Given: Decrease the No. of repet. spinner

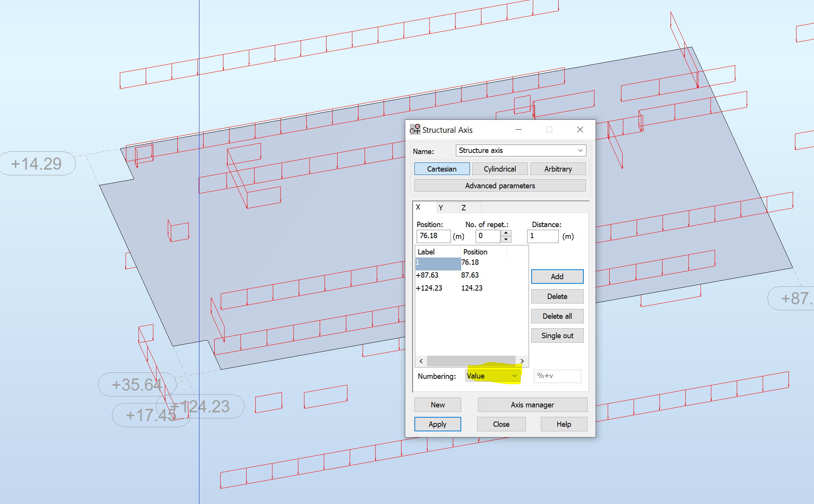Looking at the screenshot, I should (506, 240).
